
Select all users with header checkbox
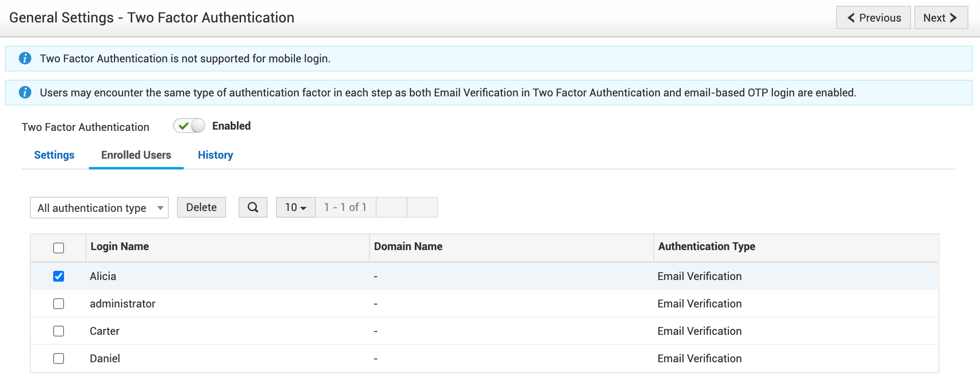59,248
